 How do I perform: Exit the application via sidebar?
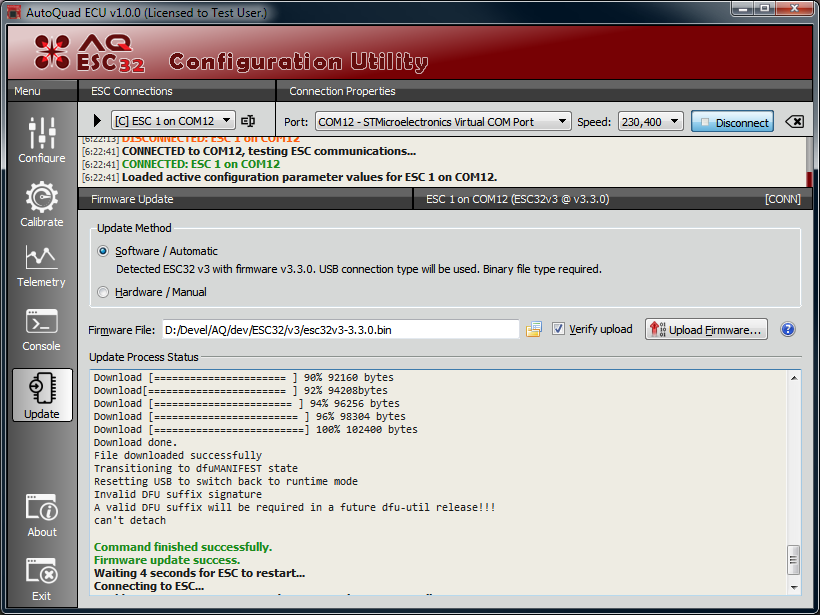[x=42, y=579]
